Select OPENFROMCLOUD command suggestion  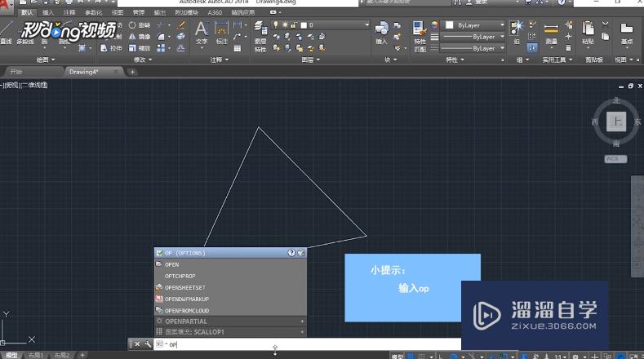point(230,311)
